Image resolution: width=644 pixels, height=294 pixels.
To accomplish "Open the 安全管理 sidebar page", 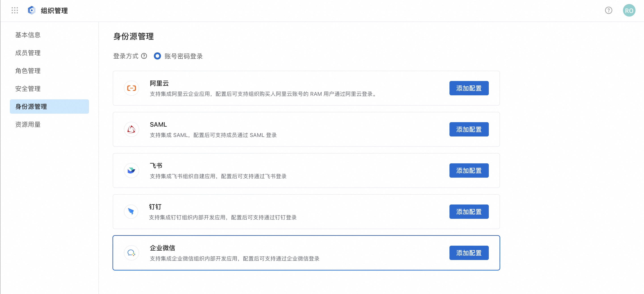I will click(28, 89).
